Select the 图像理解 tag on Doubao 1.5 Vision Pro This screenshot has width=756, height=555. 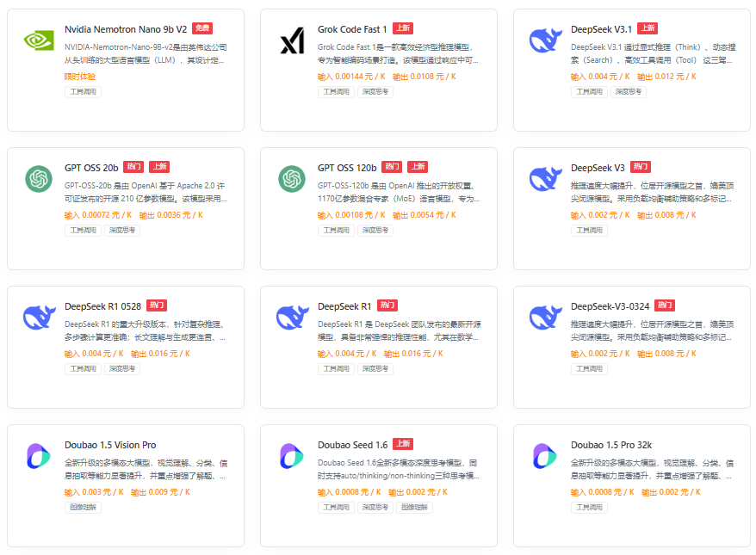[x=83, y=508]
